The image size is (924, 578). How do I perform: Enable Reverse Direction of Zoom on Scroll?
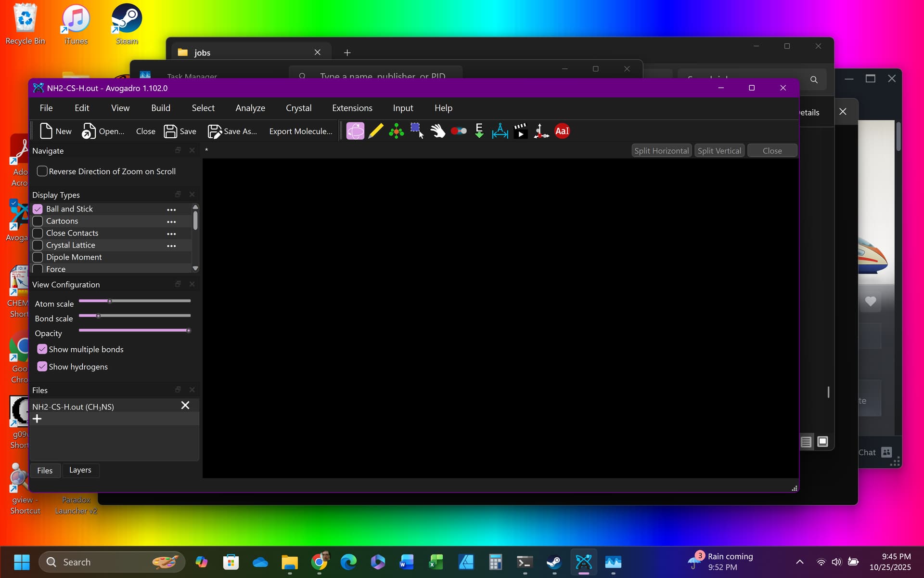42,171
